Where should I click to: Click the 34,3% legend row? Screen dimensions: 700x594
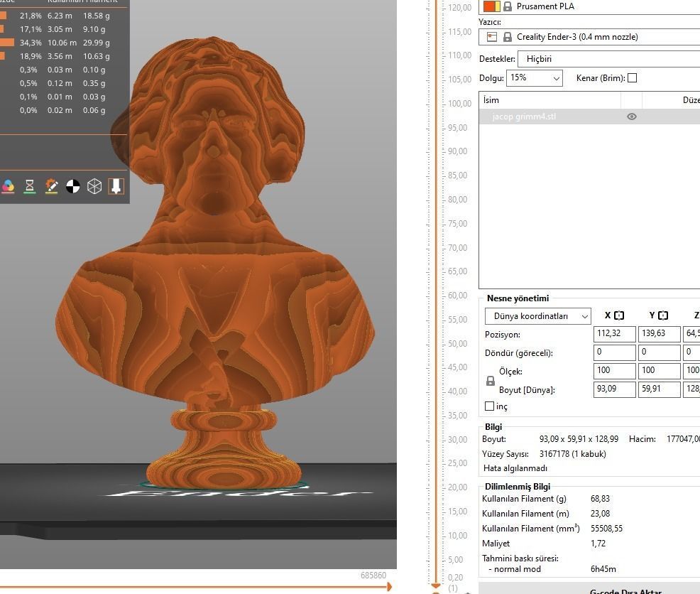(55, 43)
